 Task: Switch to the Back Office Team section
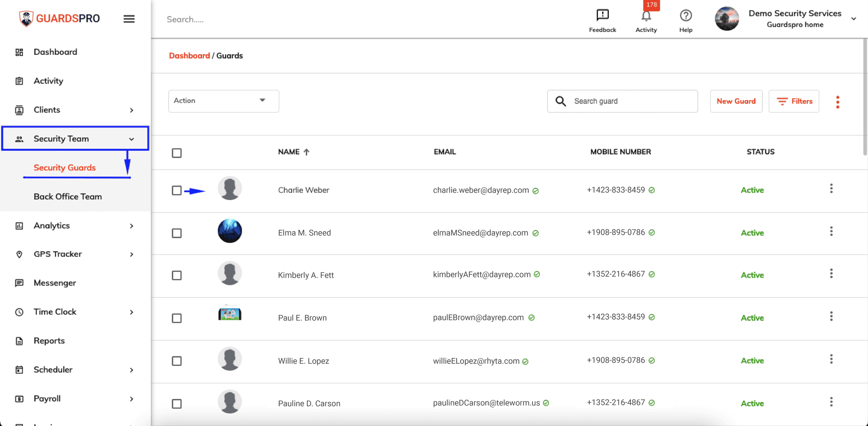click(x=68, y=197)
